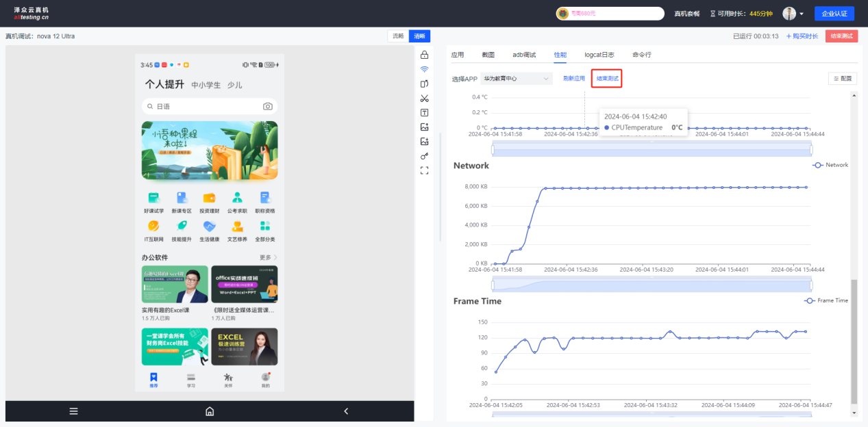Click the 购买时长 link

tap(802, 36)
